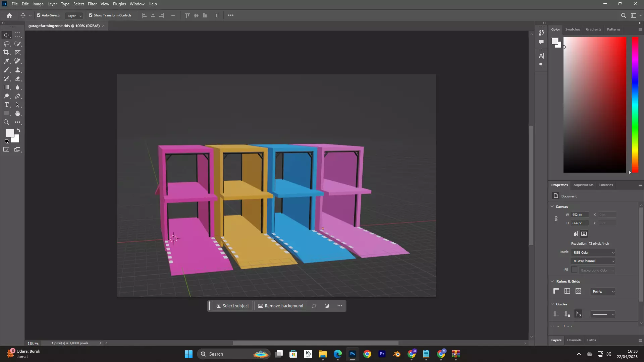Open the Filter menu
644x362 pixels.
click(92, 4)
